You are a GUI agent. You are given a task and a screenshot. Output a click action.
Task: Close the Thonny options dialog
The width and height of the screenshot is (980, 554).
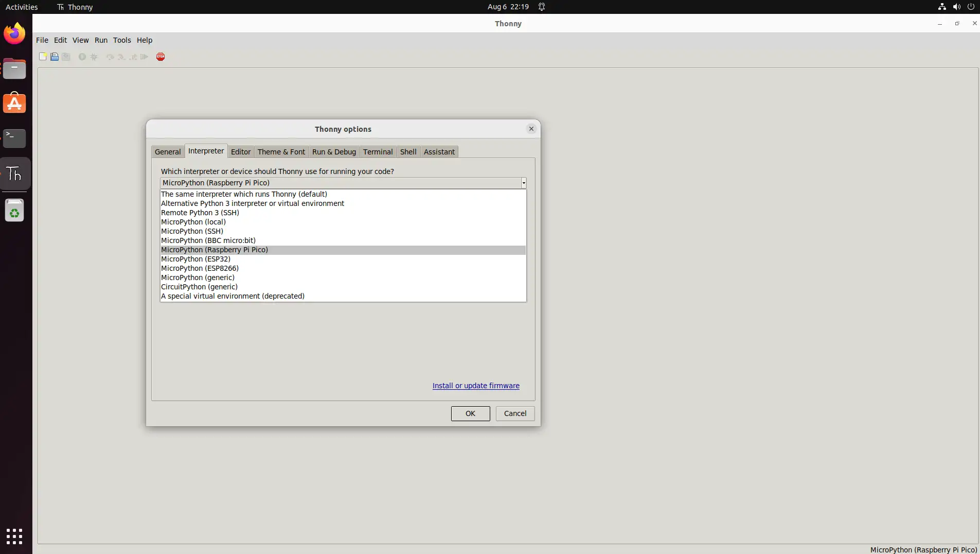tap(531, 129)
